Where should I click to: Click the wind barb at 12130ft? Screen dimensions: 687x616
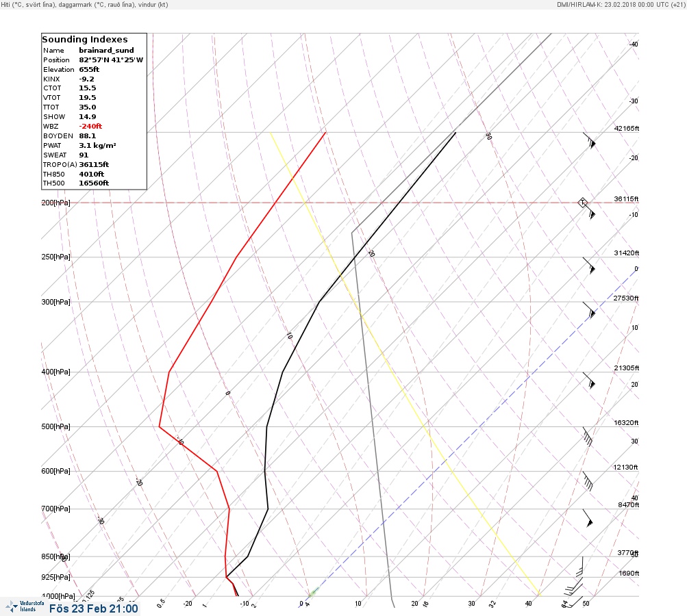tap(588, 481)
